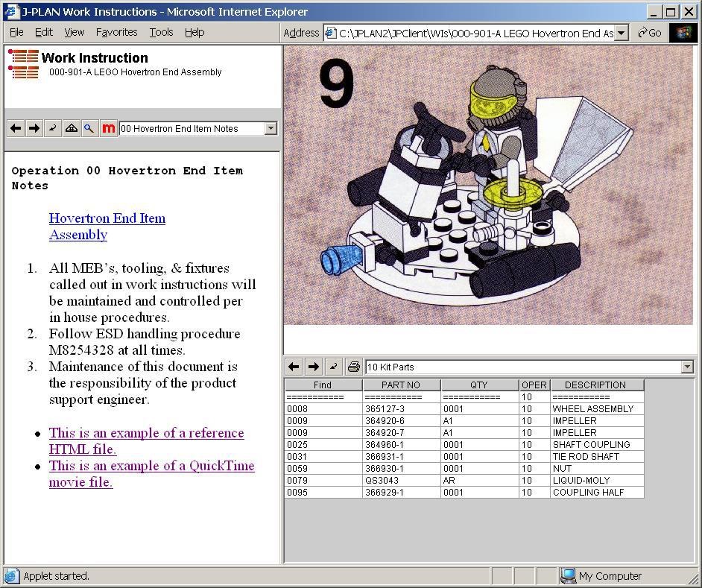Click the magnifying glass search icon
This screenshot has height=588, width=702.
click(89, 128)
